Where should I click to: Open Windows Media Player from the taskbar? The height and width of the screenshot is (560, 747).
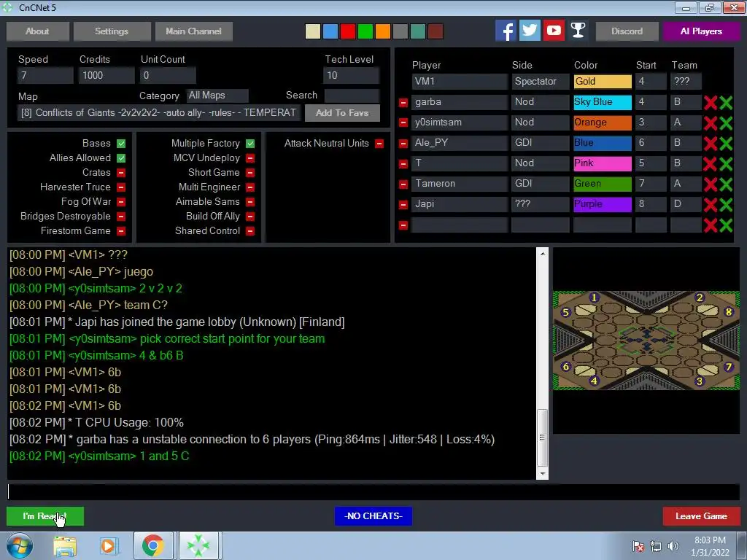[x=108, y=545]
